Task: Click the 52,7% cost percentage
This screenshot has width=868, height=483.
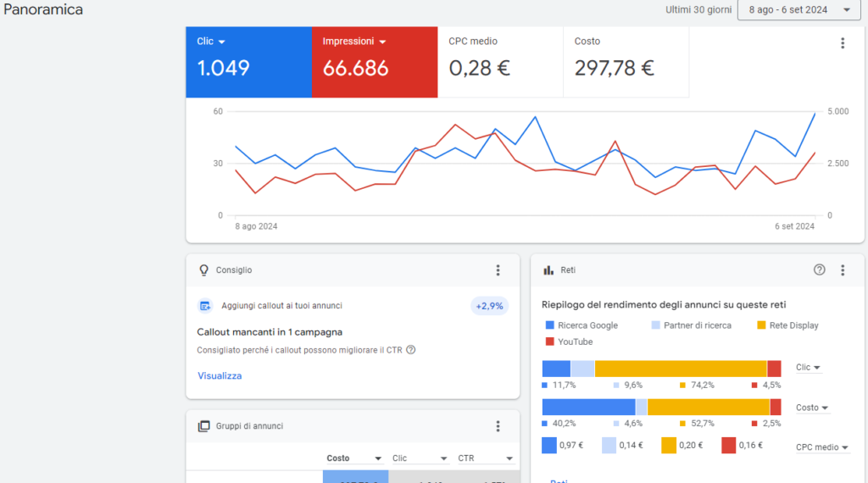Action: click(x=703, y=423)
